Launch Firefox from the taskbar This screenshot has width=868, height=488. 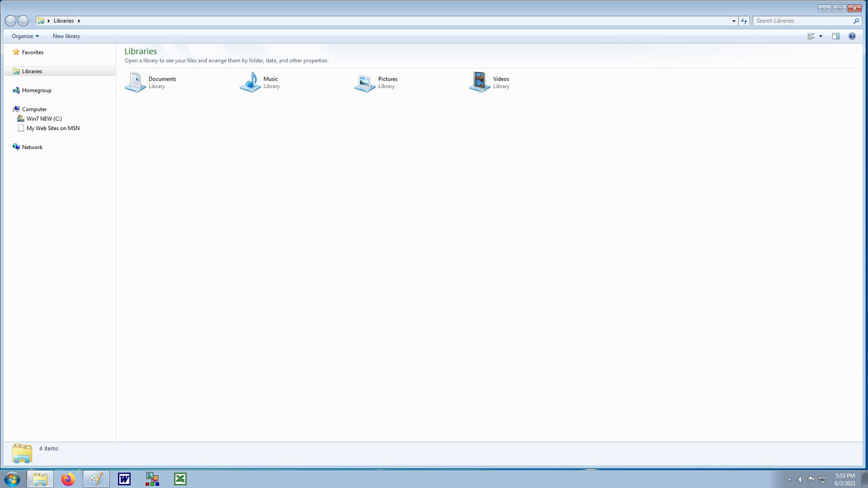click(67, 479)
